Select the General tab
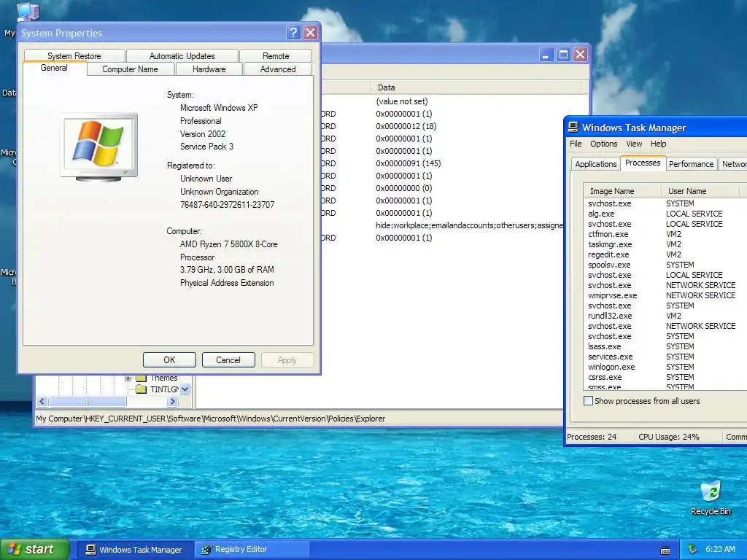 (54, 68)
